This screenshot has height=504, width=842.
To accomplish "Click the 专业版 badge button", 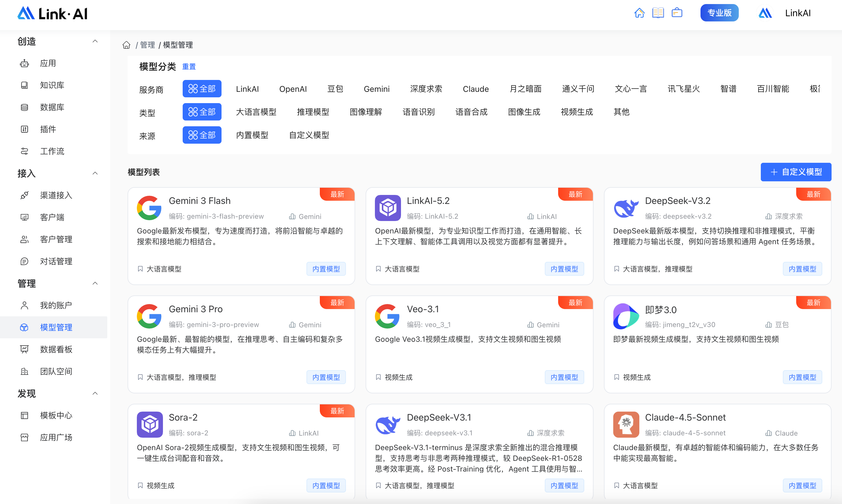I will click(719, 13).
